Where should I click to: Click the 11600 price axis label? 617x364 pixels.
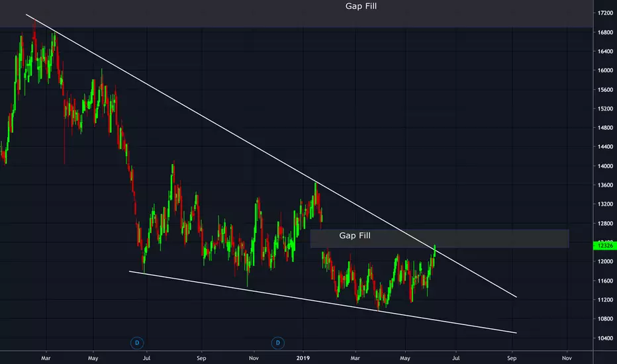605,281
